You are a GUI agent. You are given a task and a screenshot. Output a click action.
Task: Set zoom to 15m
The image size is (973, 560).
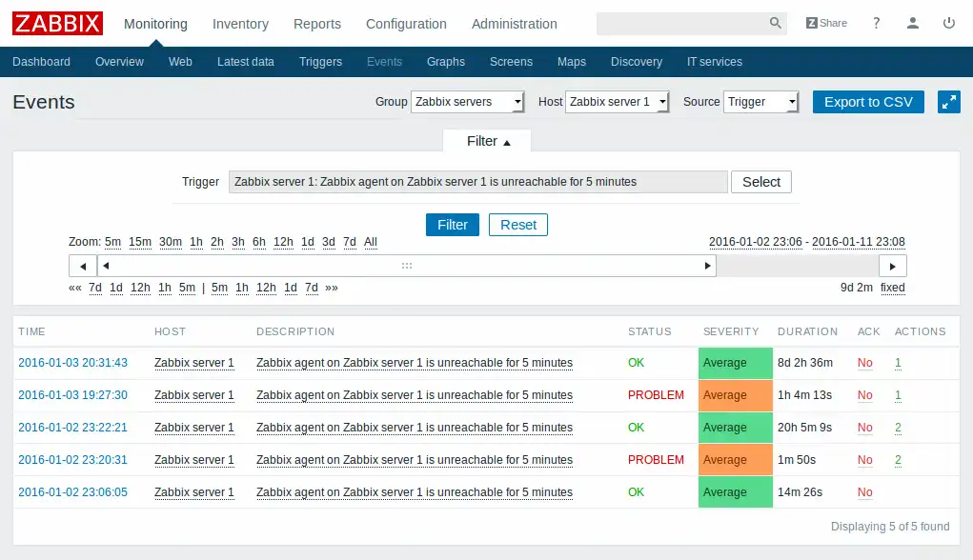140,242
